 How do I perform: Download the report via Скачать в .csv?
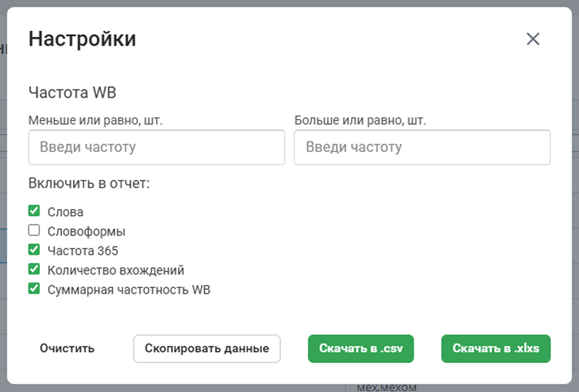(361, 349)
